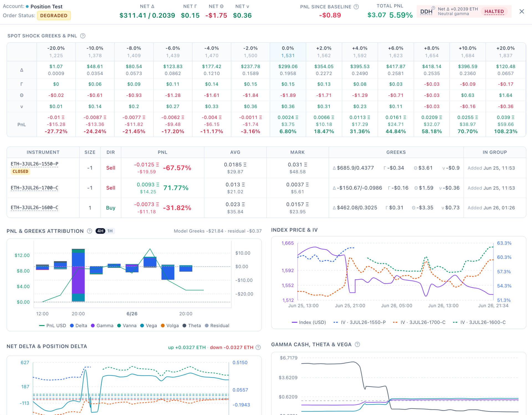Viewport: 532px width, 415px height.
Task: Click the Net gamma value $0.15
Action: [190, 16]
